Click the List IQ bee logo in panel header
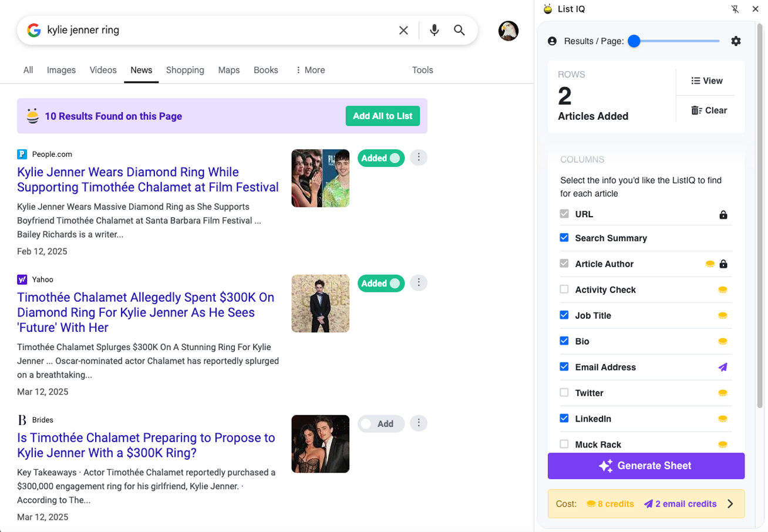Viewport: 768px width, 532px height. pyautogui.click(x=548, y=9)
